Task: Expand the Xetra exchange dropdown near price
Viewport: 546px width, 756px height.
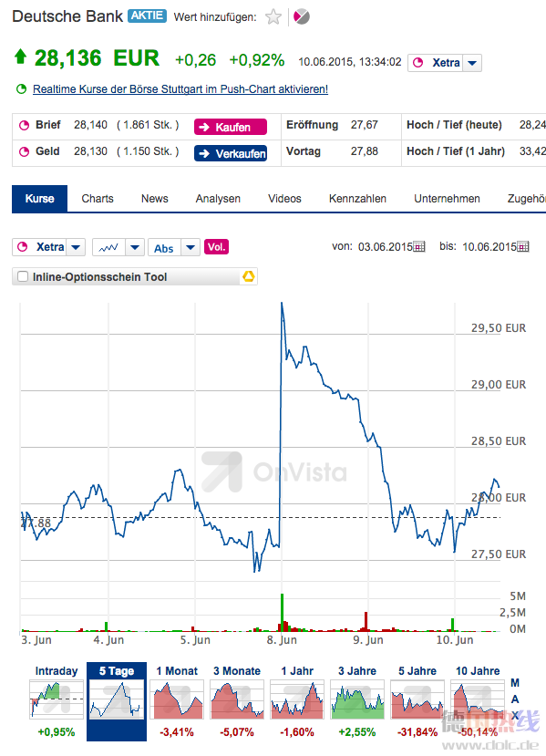Action: tap(472, 63)
